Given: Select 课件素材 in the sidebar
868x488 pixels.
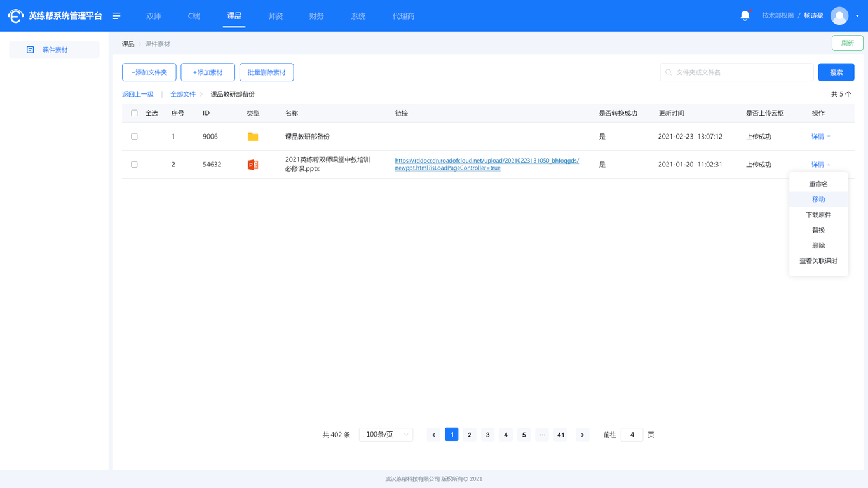Looking at the screenshot, I should (54, 50).
